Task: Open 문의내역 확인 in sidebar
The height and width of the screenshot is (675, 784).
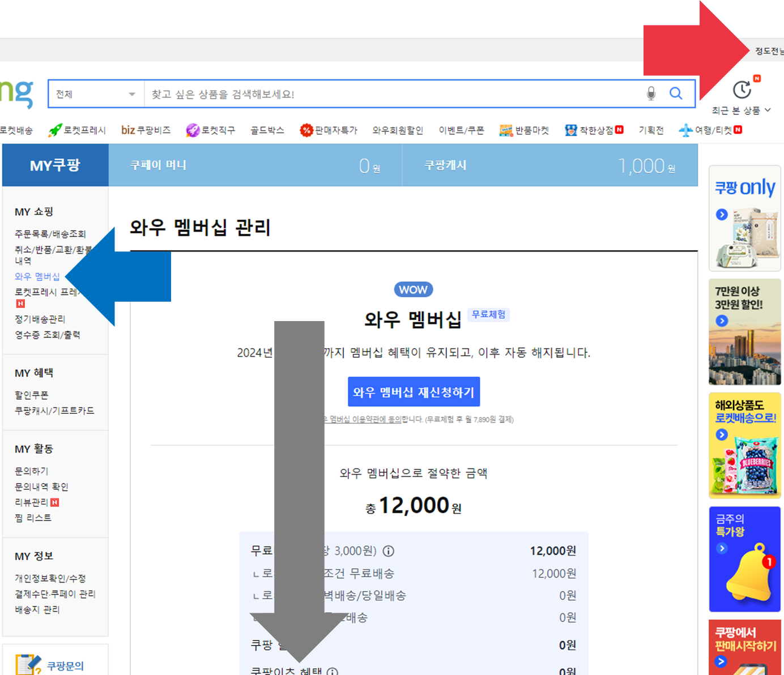Action: click(x=41, y=486)
